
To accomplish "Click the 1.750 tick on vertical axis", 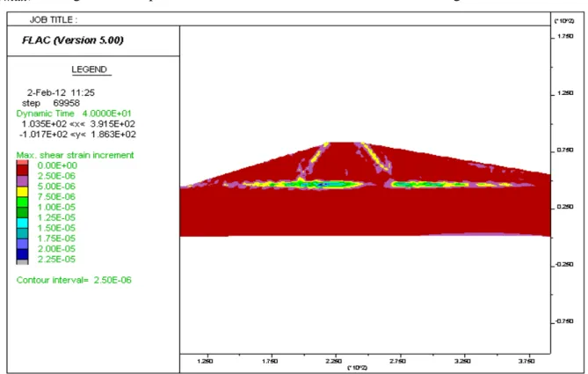I will 565,36.
